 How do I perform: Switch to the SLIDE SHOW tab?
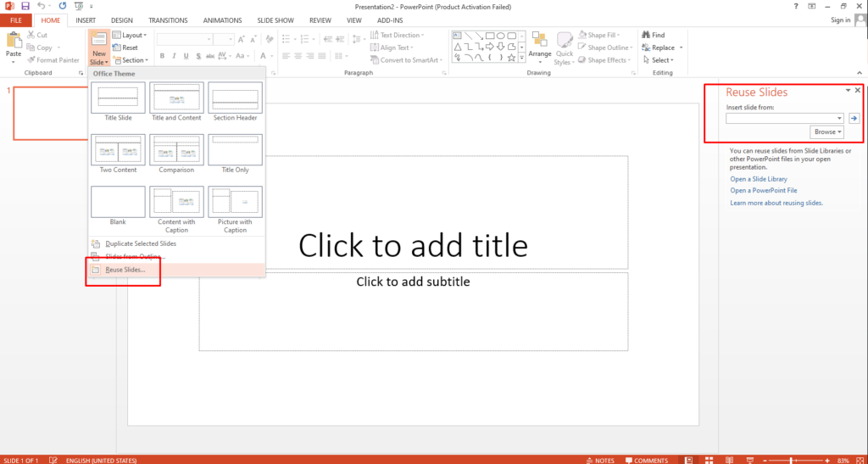click(x=275, y=20)
